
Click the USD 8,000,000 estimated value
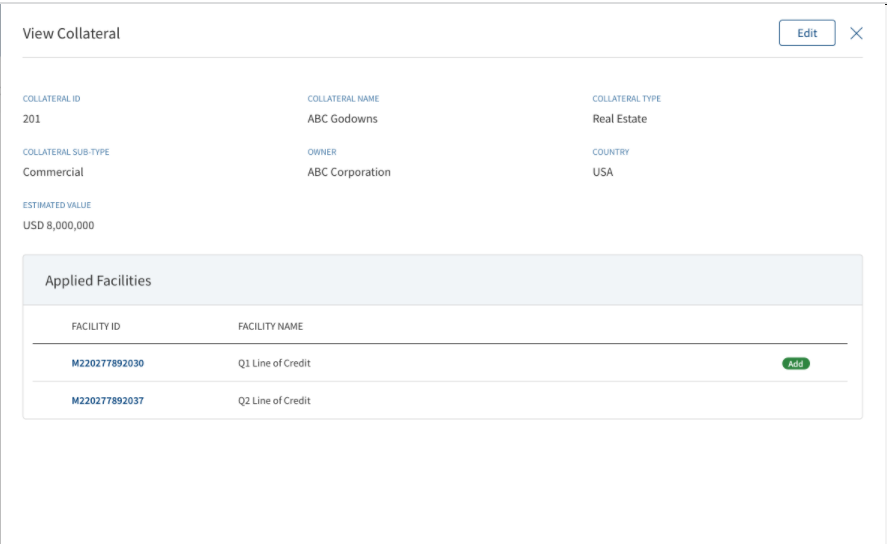point(58,225)
